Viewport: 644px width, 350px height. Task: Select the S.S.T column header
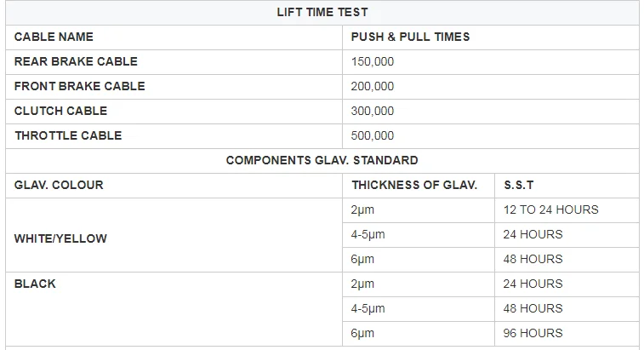[x=519, y=185]
